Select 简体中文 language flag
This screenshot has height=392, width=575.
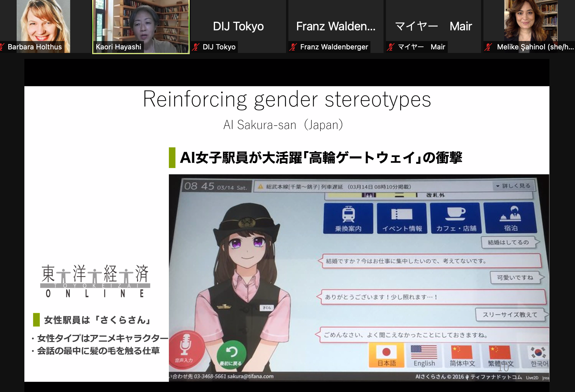pos(462,356)
